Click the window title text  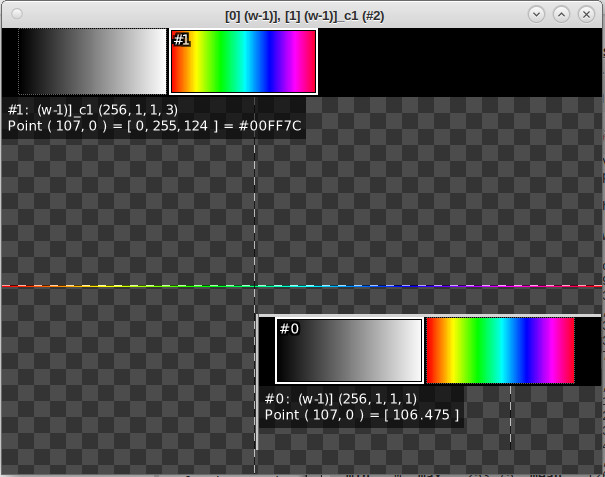tap(305, 14)
